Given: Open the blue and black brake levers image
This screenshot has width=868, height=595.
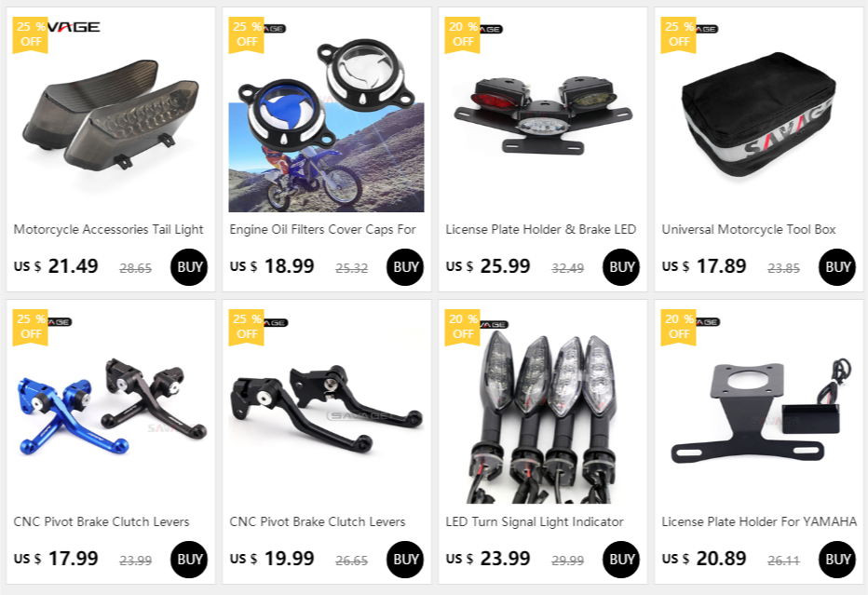Looking at the screenshot, I should coord(110,406).
